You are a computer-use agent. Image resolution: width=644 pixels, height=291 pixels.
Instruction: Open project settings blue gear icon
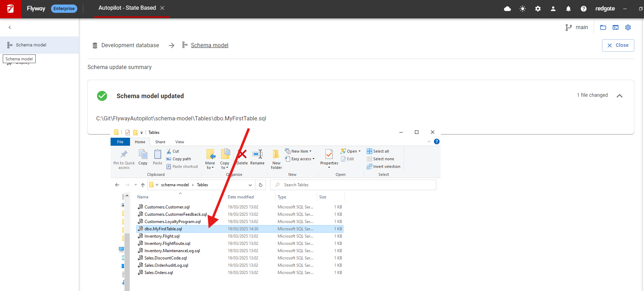pyautogui.click(x=628, y=27)
